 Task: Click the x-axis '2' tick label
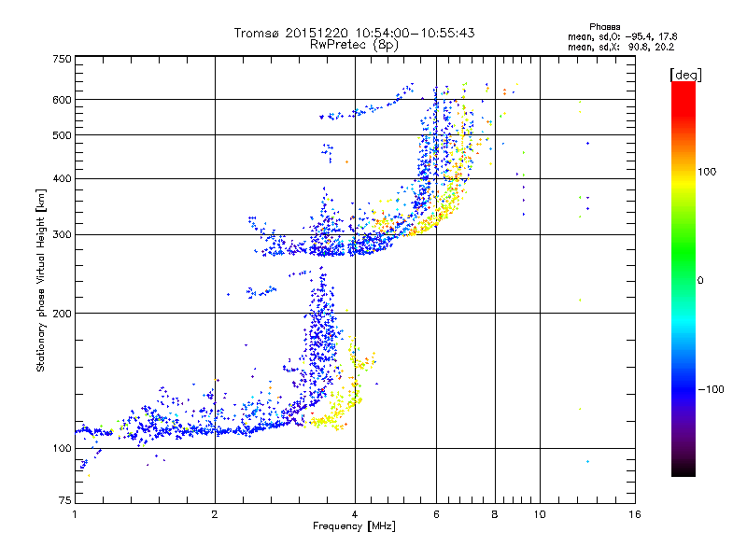[215, 514]
